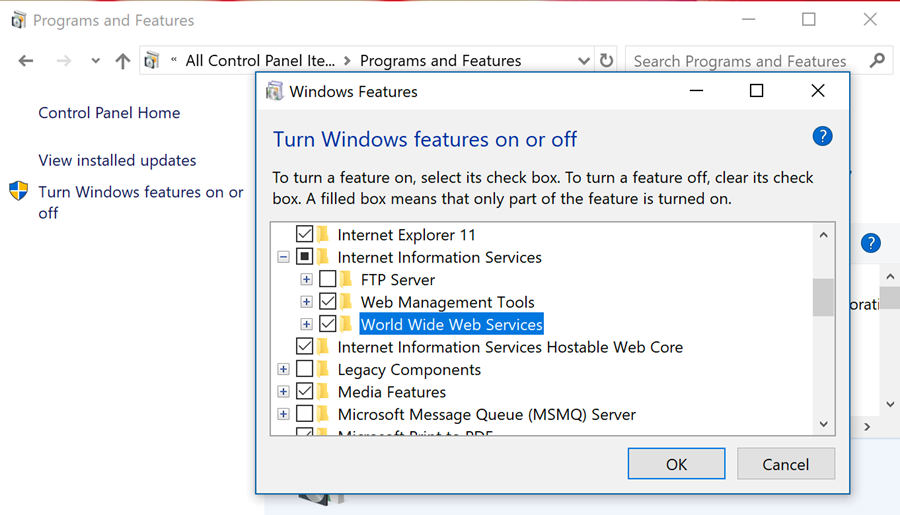This screenshot has width=900, height=515.
Task: Click folder icon next to Media Features
Action: click(323, 391)
